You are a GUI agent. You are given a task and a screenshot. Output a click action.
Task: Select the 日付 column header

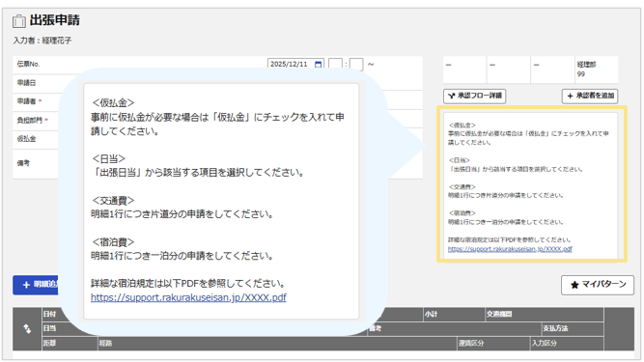click(49, 314)
